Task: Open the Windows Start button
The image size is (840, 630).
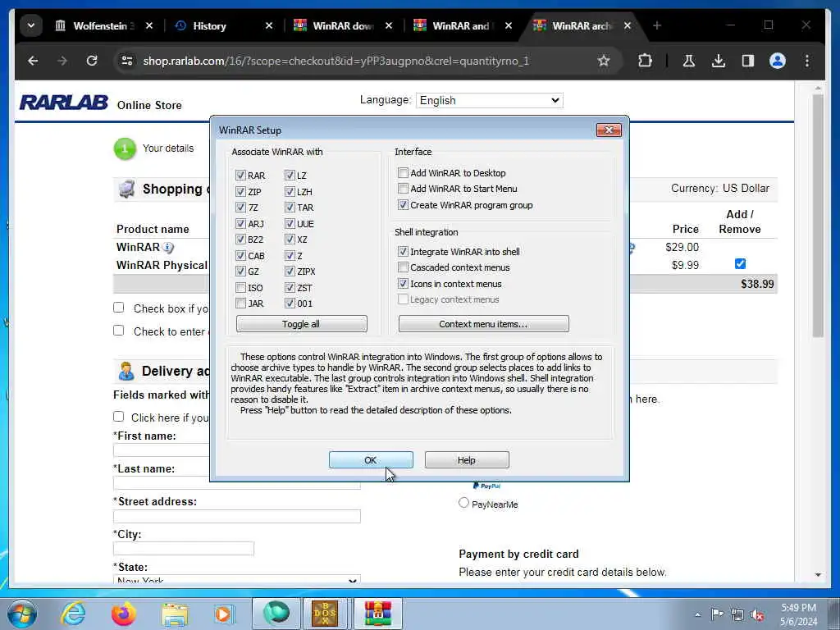Action: pos(21,614)
